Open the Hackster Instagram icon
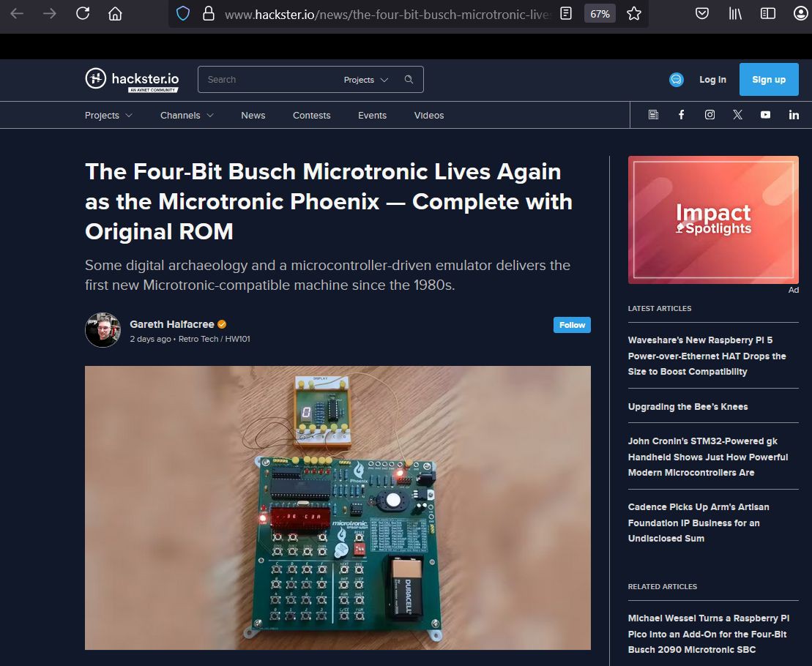The width and height of the screenshot is (812, 666). coord(709,115)
